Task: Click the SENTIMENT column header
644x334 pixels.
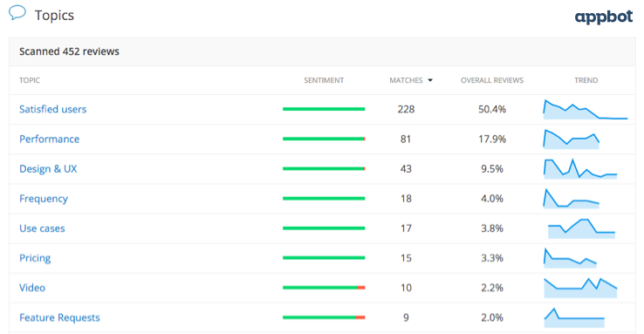Action: point(324,80)
